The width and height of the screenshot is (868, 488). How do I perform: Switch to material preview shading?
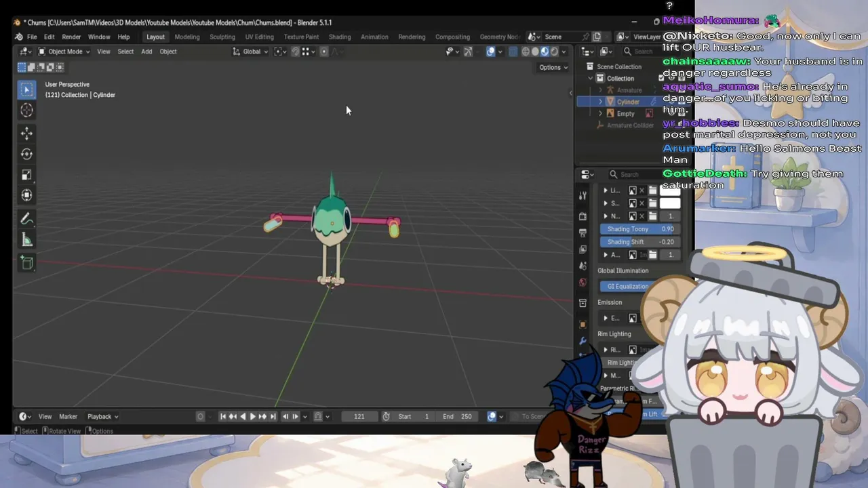545,52
